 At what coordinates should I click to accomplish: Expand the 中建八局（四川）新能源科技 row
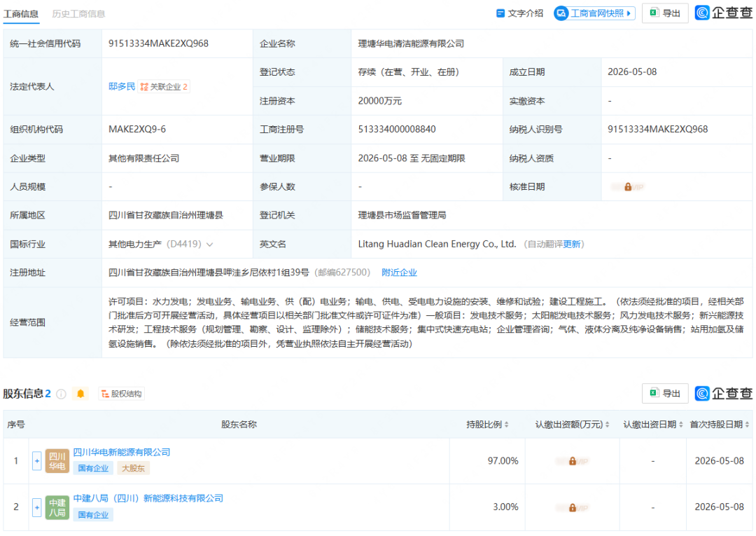pos(36,507)
